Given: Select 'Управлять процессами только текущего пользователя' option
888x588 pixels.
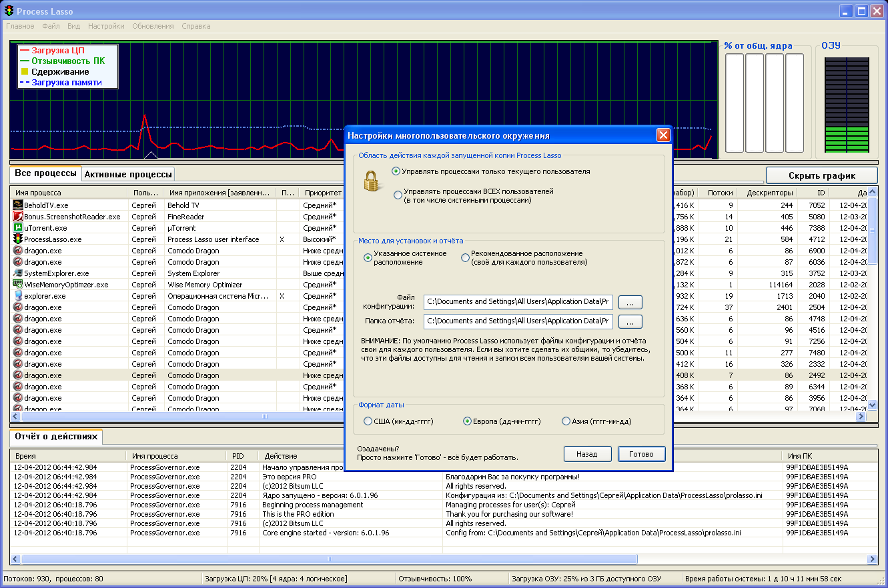Looking at the screenshot, I should [x=396, y=171].
